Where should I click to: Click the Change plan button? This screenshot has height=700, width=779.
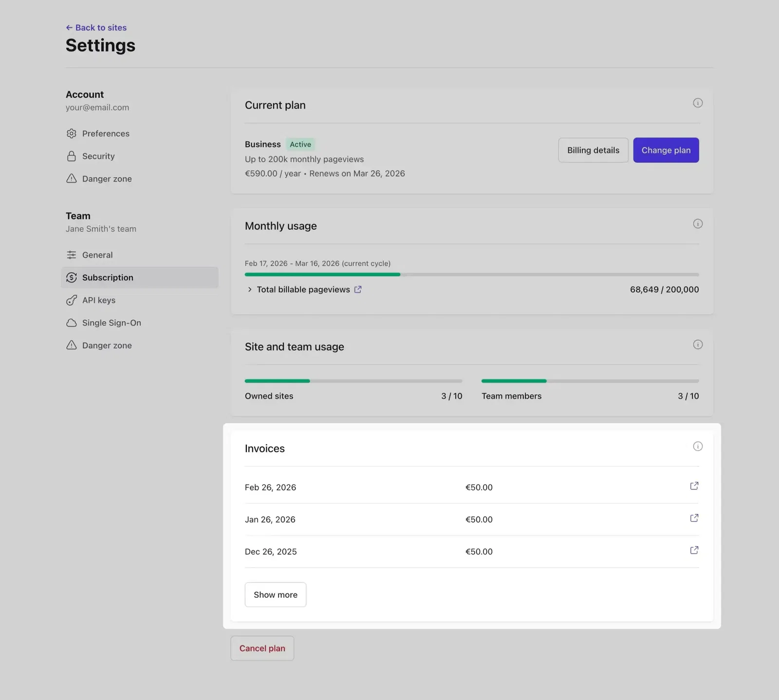[666, 150]
